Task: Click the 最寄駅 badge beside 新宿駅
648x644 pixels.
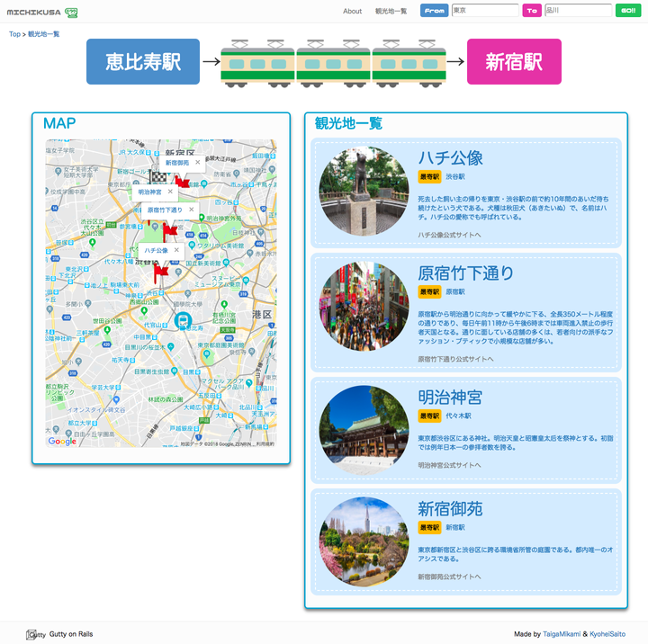Action: [429, 527]
